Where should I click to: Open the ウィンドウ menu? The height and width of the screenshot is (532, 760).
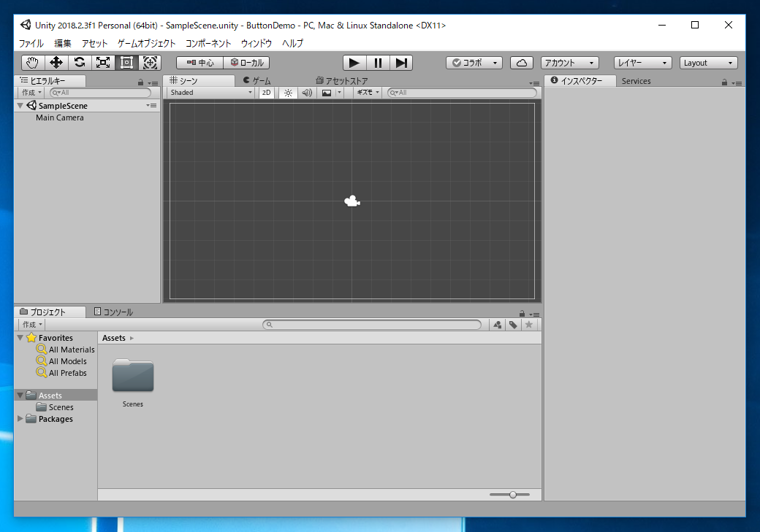pyautogui.click(x=256, y=43)
